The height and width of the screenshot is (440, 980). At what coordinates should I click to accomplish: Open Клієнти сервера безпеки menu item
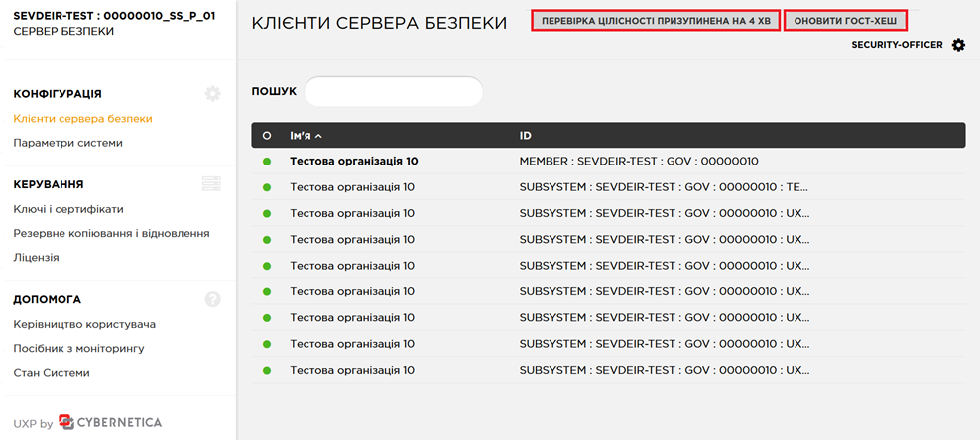[82, 119]
